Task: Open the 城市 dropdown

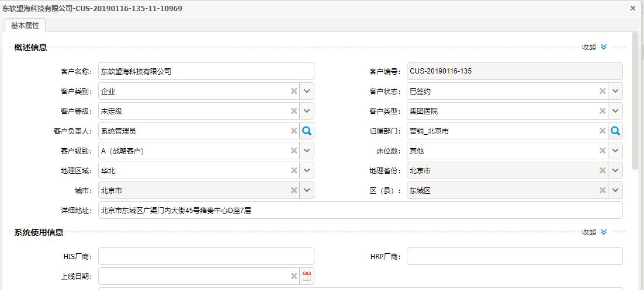Action: coord(307,190)
